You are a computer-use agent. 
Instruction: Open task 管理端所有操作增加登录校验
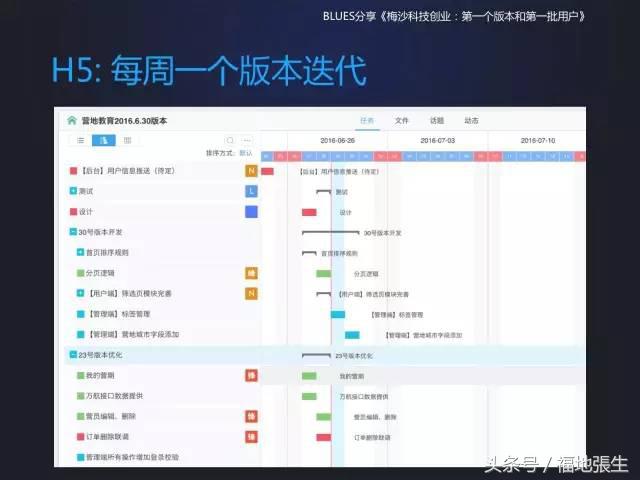click(133, 457)
